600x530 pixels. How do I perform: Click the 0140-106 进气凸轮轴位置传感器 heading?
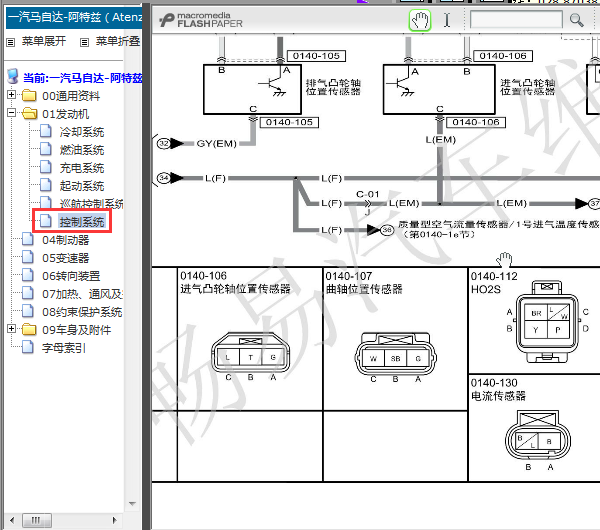tap(235, 282)
